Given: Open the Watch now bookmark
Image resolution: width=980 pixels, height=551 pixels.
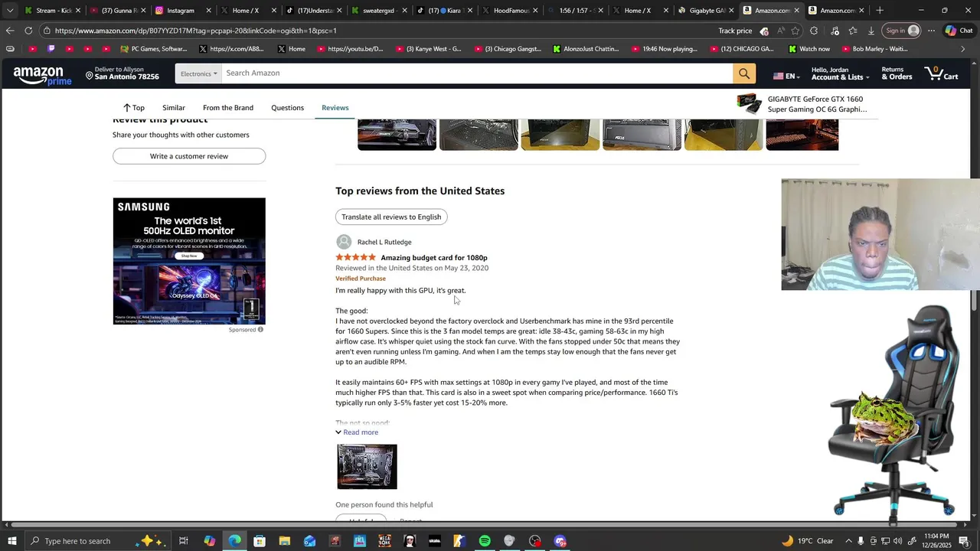Looking at the screenshot, I should [809, 49].
